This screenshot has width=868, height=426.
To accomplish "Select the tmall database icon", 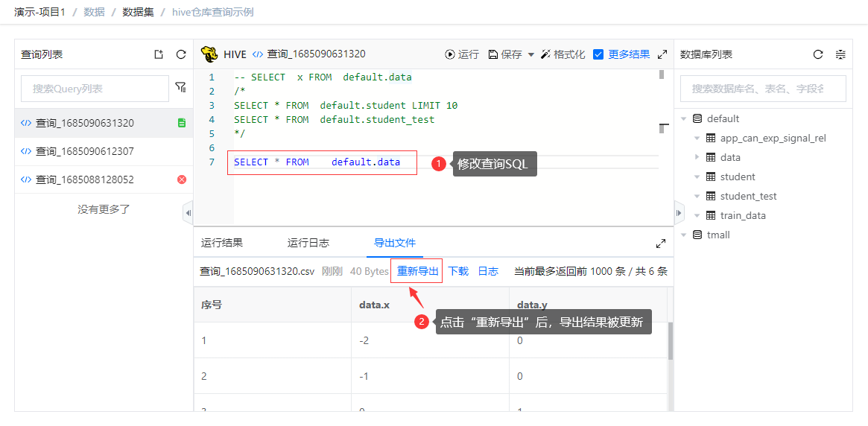I will 697,235.
